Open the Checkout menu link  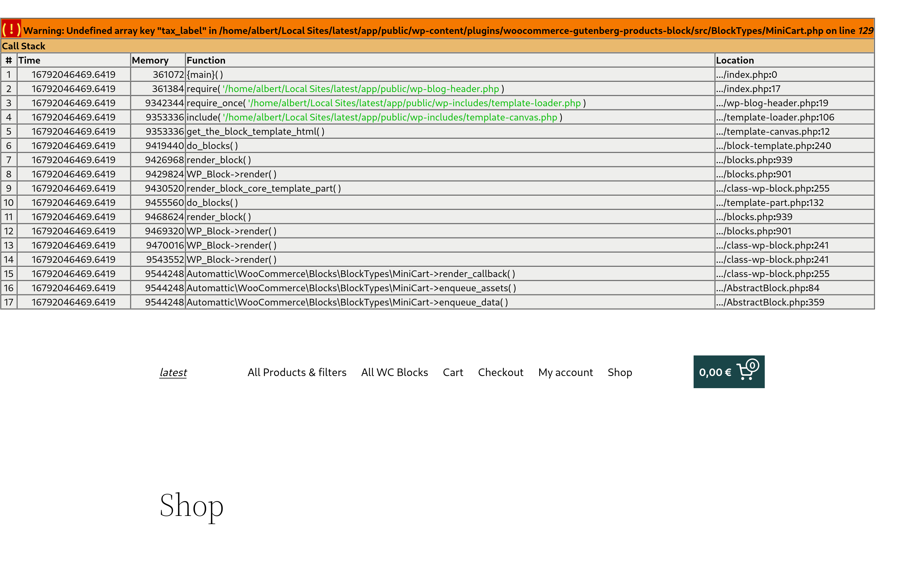coord(500,372)
